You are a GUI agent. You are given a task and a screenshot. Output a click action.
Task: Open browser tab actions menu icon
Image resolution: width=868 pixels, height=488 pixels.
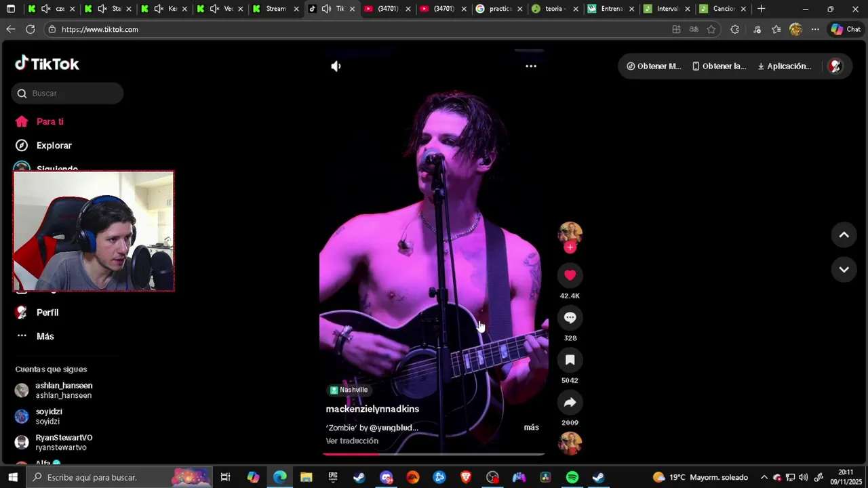(x=11, y=9)
